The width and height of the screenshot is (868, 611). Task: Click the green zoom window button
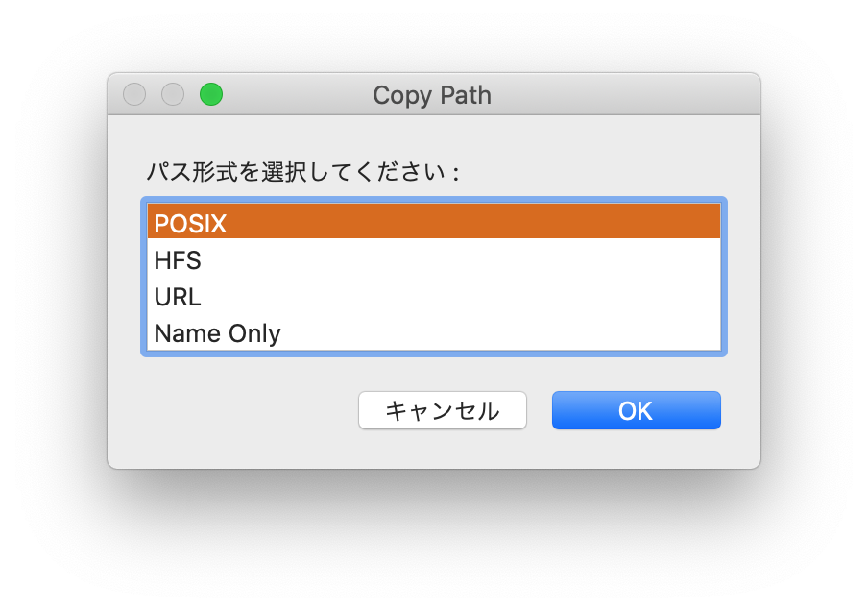click(211, 94)
